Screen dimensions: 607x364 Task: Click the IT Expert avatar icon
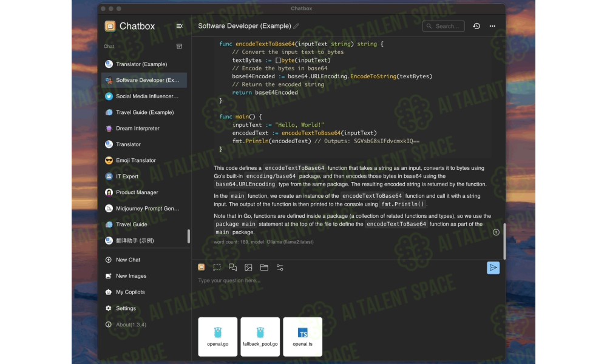109,177
